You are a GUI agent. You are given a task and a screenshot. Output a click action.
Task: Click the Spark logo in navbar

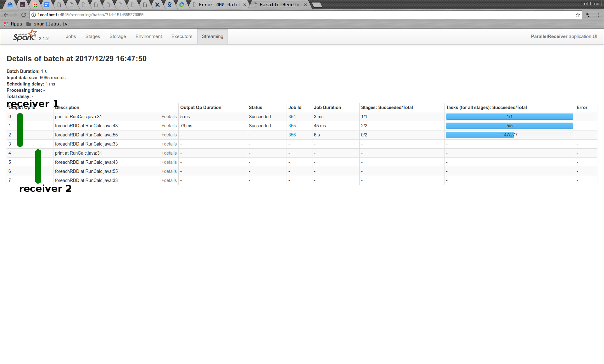click(x=25, y=36)
